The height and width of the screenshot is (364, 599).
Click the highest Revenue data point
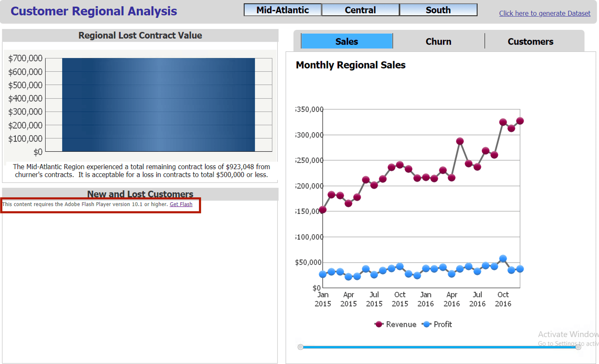520,121
